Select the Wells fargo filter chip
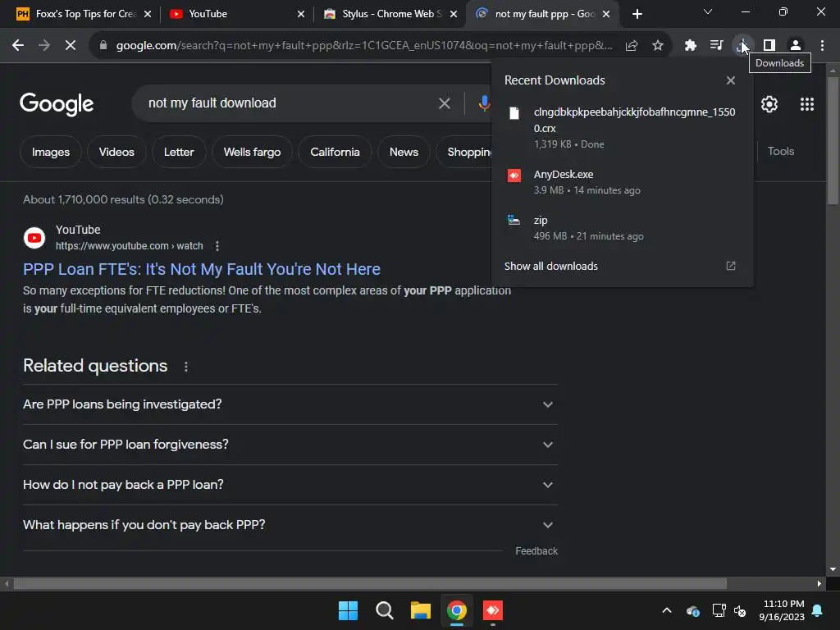Viewport: 840px width, 630px height. (x=253, y=152)
